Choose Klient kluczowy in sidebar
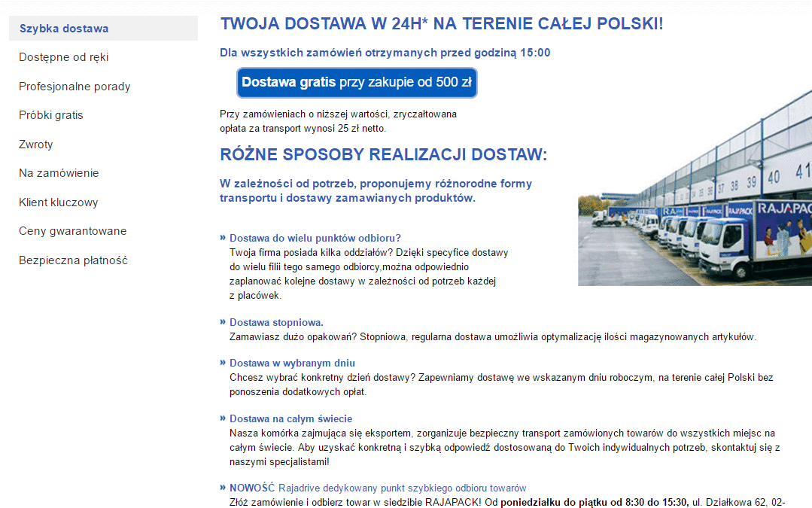 pos(59,202)
